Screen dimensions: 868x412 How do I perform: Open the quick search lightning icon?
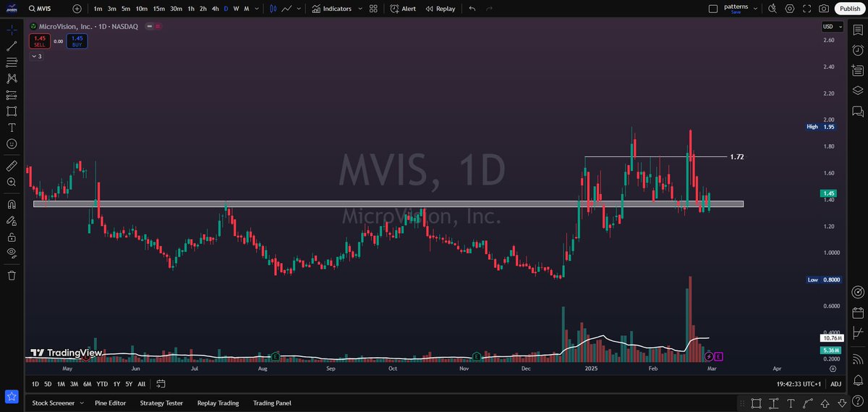773,9
